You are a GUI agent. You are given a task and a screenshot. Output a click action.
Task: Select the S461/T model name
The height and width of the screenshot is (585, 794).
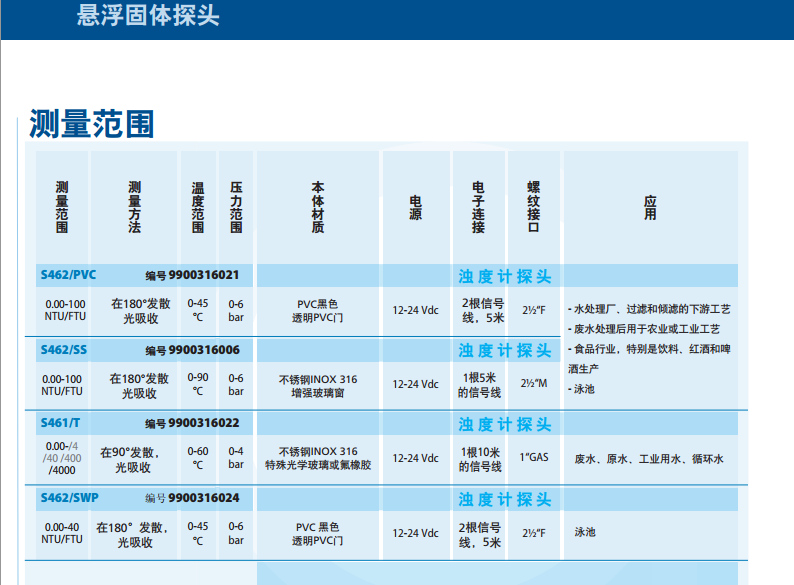tap(60, 423)
